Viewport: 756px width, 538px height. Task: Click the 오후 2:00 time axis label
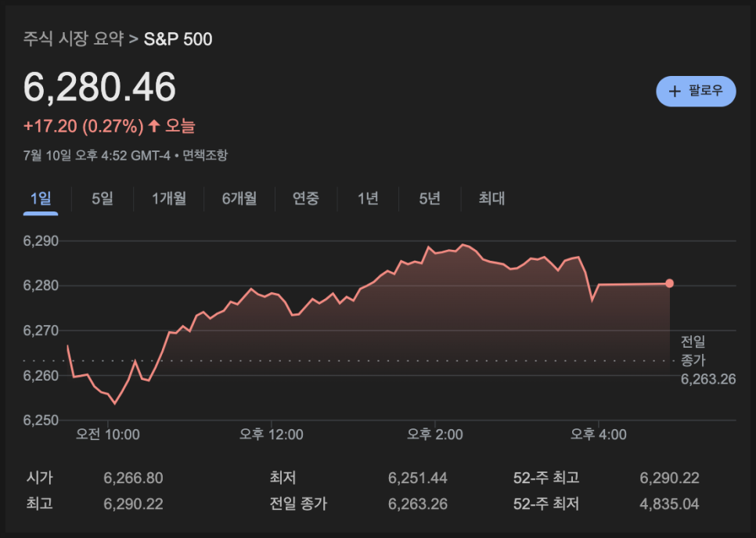click(x=434, y=435)
